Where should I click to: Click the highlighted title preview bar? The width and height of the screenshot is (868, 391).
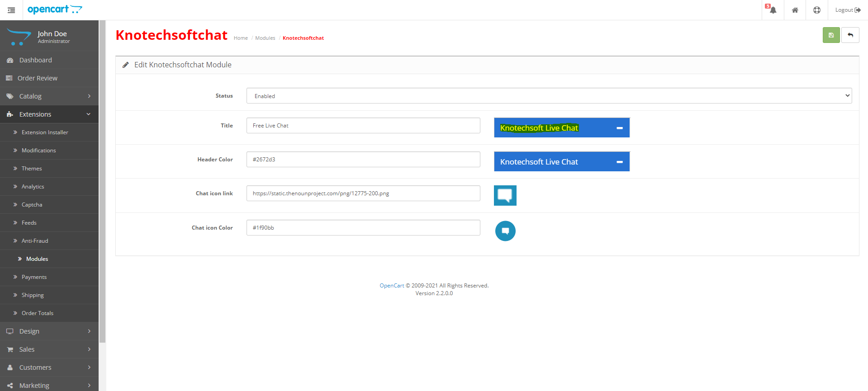(562, 127)
